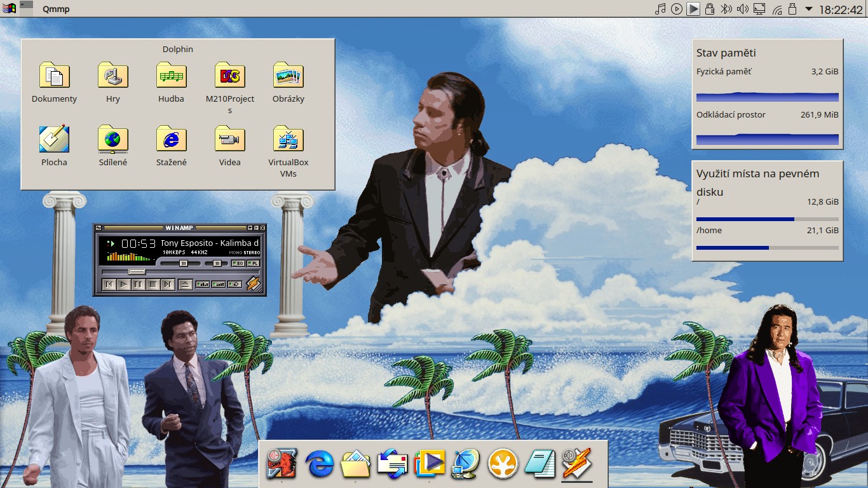Open the VirtualBox VMs folder
Screen dimensions: 868x488
288,152
